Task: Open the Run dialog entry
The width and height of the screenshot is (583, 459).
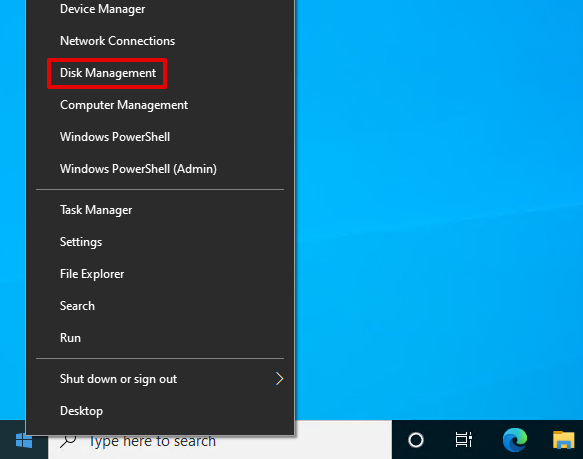Action: (x=160, y=338)
